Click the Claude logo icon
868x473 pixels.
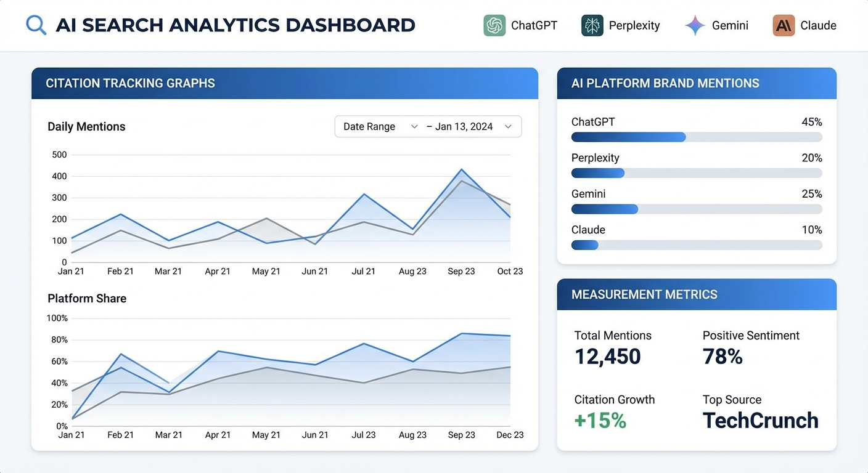[x=783, y=25]
